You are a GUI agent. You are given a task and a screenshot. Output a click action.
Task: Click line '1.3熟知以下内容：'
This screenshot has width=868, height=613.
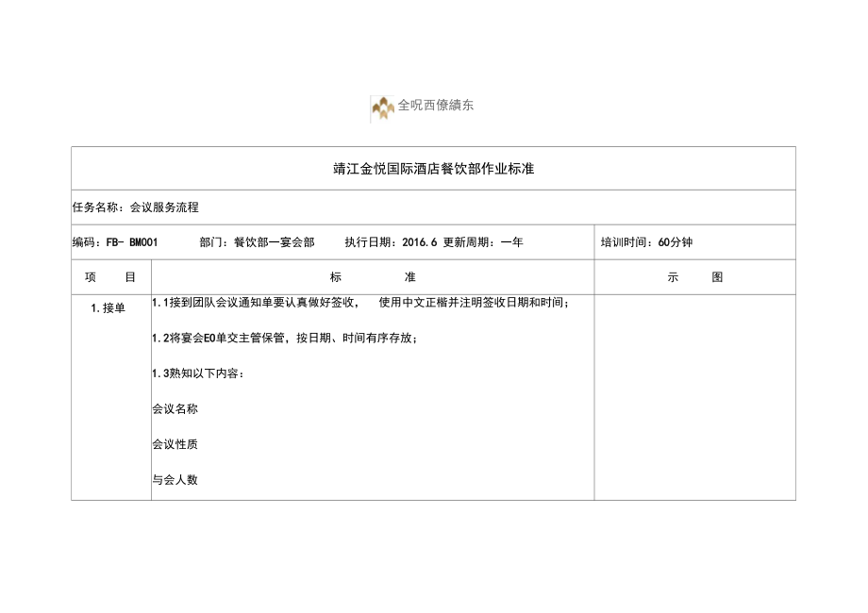tap(198, 373)
